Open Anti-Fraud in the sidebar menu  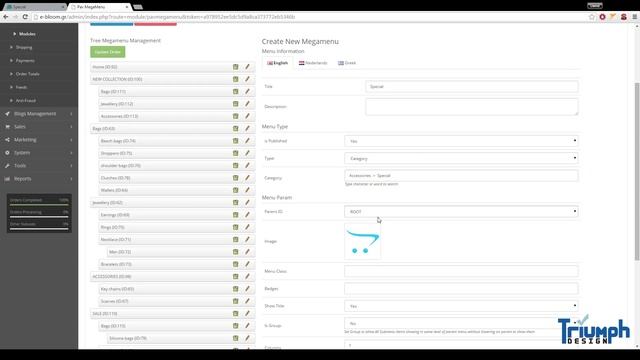click(26, 100)
